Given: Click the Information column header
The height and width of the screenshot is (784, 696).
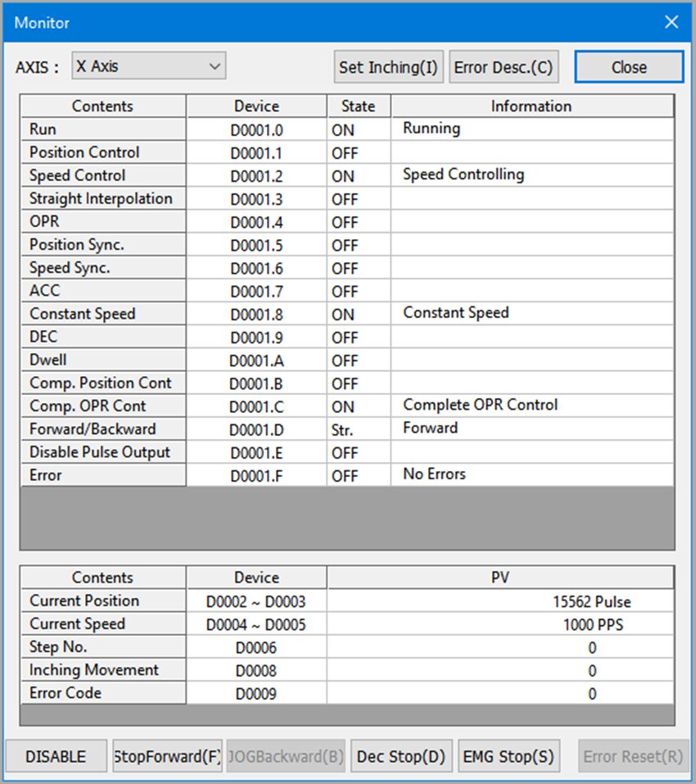Looking at the screenshot, I should point(531,106).
